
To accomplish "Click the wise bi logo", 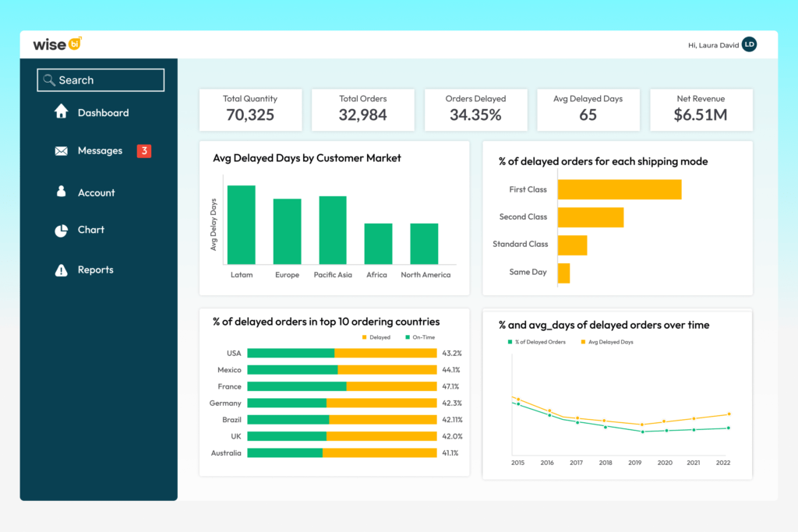I will (x=56, y=44).
